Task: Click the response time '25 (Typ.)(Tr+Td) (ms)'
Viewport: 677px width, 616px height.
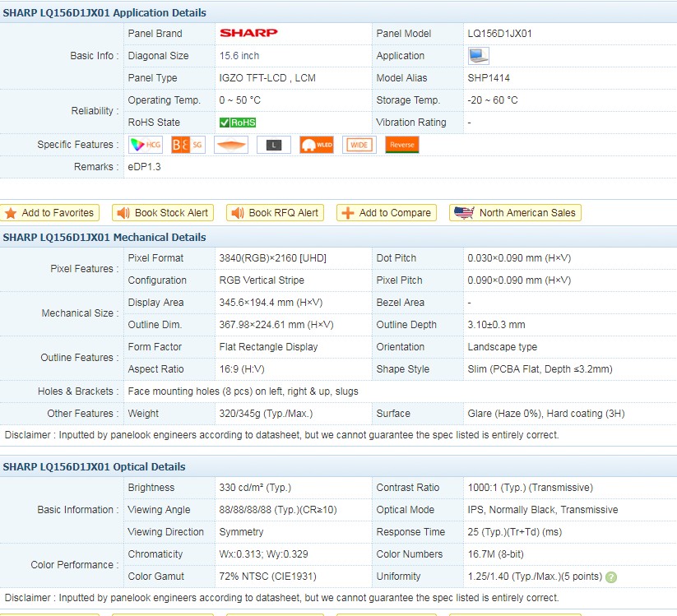Action: point(515,532)
